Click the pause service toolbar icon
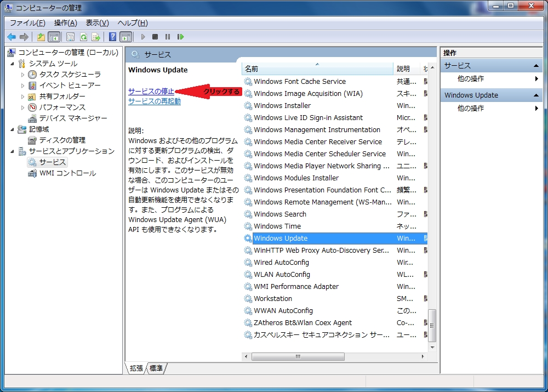 [x=168, y=37]
